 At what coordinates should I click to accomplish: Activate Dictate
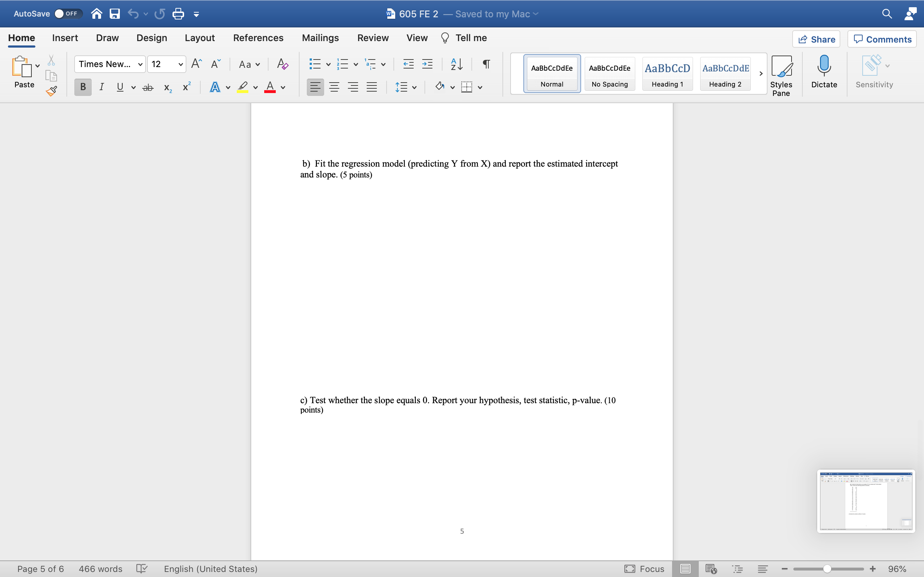(824, 72)
